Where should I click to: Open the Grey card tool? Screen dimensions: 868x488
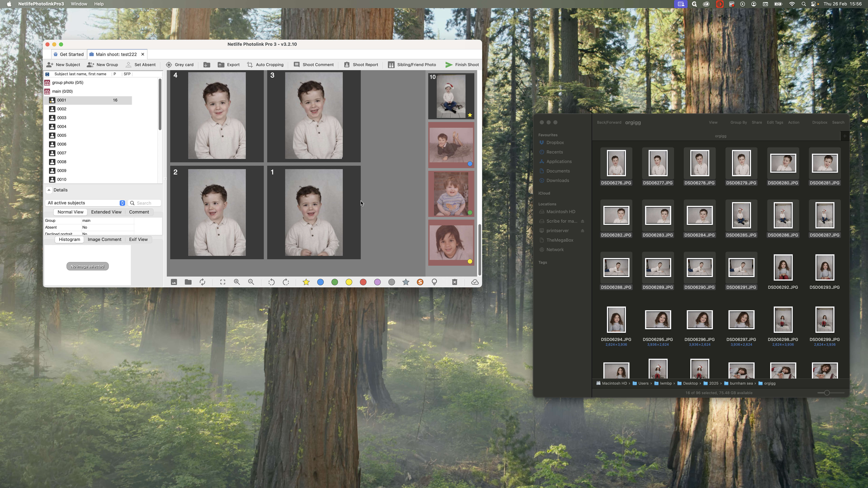[x=180, y=65]
